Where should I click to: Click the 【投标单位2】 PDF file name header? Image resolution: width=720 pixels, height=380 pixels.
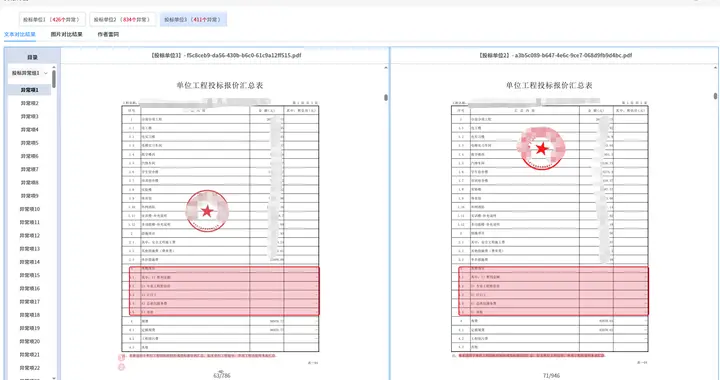coord(555,55)
